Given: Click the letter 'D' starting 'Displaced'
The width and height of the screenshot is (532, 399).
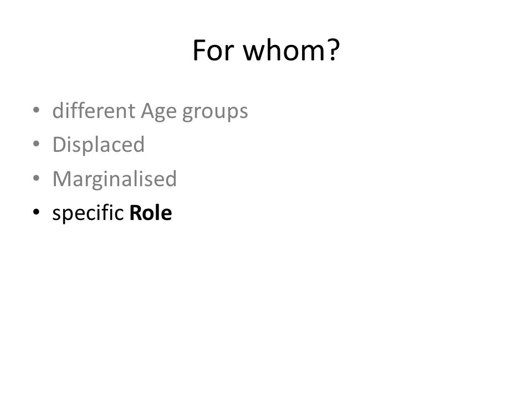Looking at the screenshot, I should point(59,145).
